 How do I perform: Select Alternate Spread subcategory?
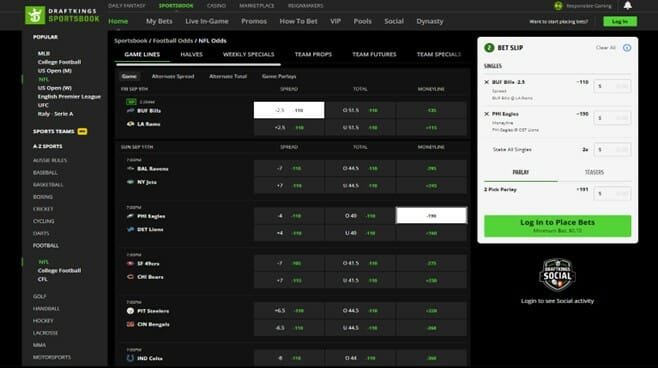click(x=173, y=76)
